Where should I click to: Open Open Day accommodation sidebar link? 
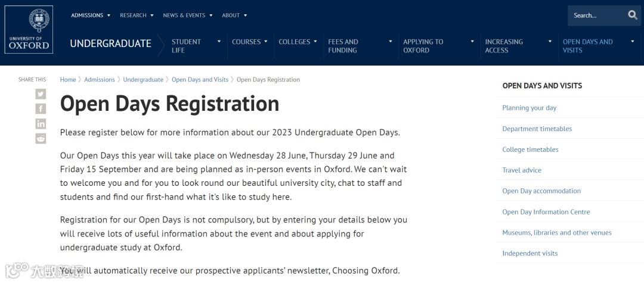point(541,191)
